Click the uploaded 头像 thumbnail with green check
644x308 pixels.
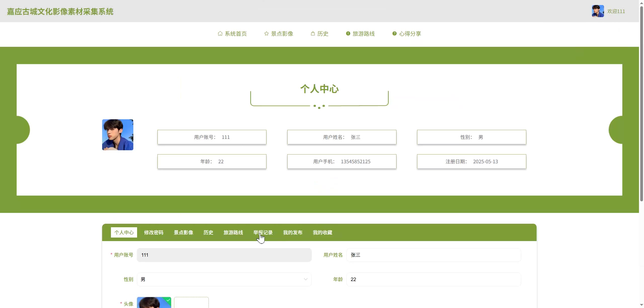(x=154, y=303)
